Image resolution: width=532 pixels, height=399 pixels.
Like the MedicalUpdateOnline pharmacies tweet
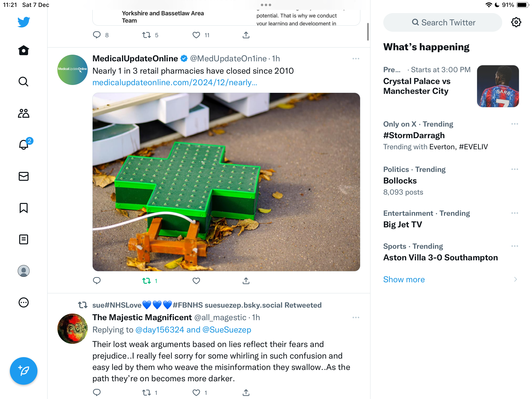tap(196, 281)
